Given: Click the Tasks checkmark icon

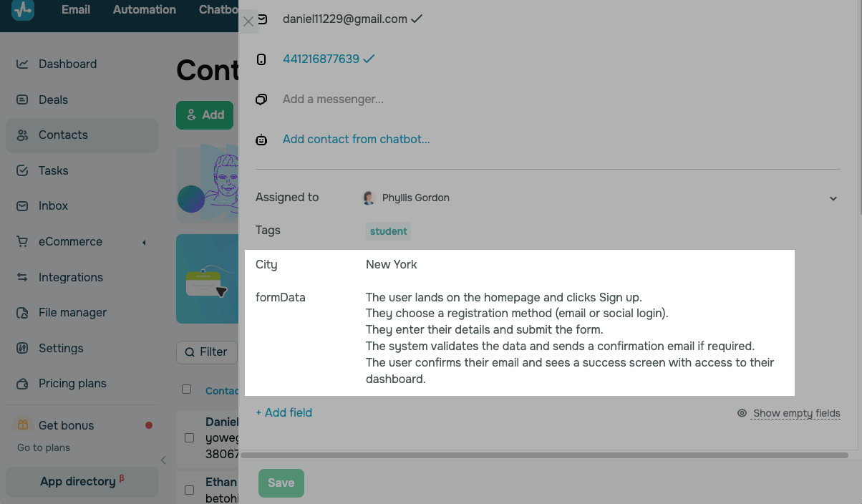Looking at the screenshot, I should click(x=22, y=170).
